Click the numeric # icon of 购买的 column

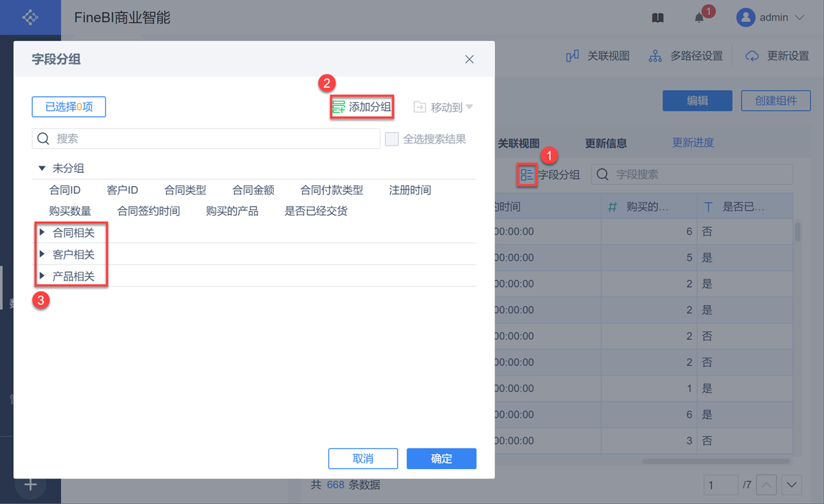point(613,207)
